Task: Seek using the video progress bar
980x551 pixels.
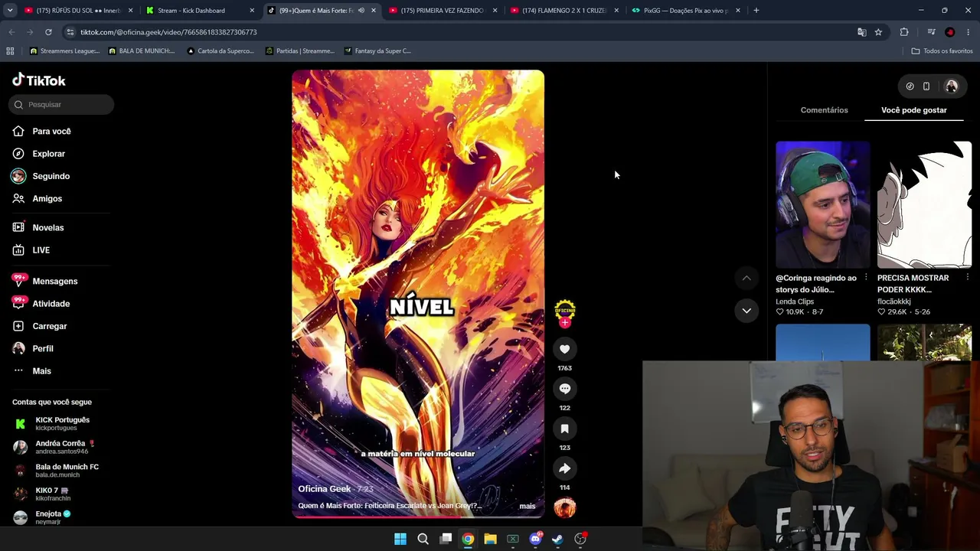Action: 418,517
